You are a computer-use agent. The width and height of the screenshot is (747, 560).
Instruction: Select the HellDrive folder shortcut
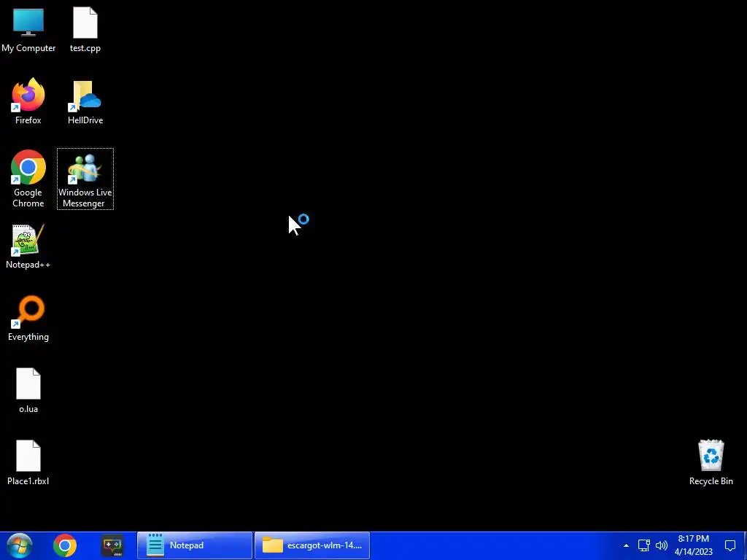[x=85, y=101]
